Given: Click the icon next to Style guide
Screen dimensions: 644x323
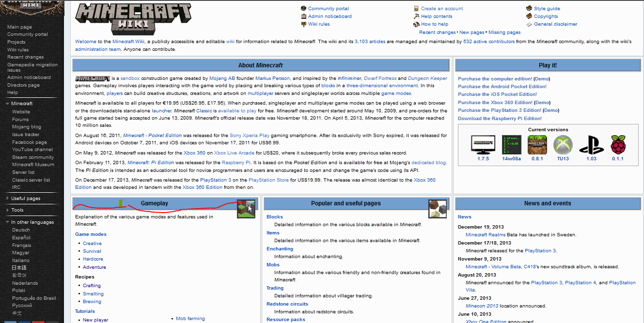Looking at the screenshot, I should (530, 8).
